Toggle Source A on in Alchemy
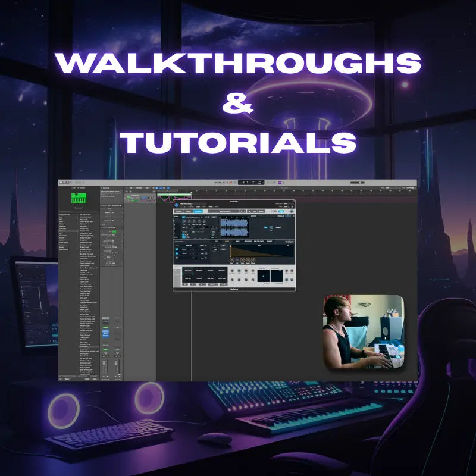Viewport: 476px width, 476px height. coord(184,217)
